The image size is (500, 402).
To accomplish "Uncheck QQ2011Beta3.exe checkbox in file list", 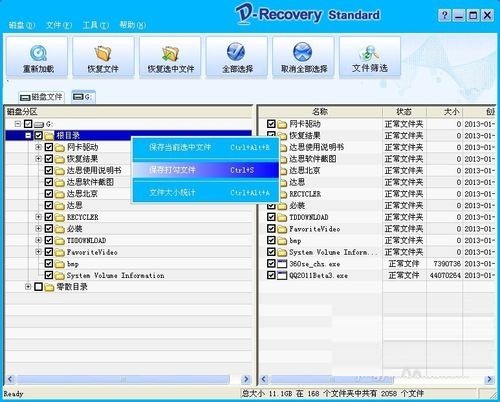I will tap(271, 275).
